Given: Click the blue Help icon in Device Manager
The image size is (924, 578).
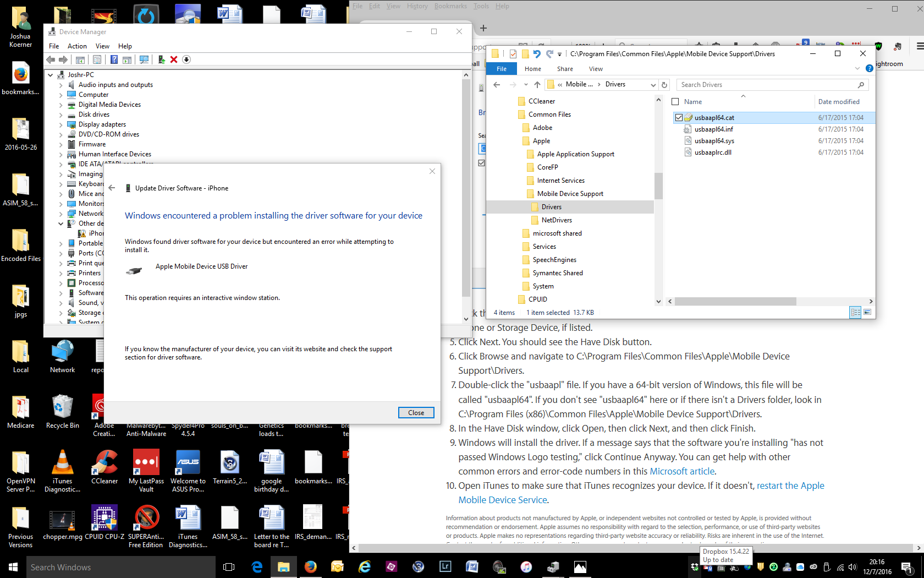Looking at the screenshot, I should [x=114, y=59].
